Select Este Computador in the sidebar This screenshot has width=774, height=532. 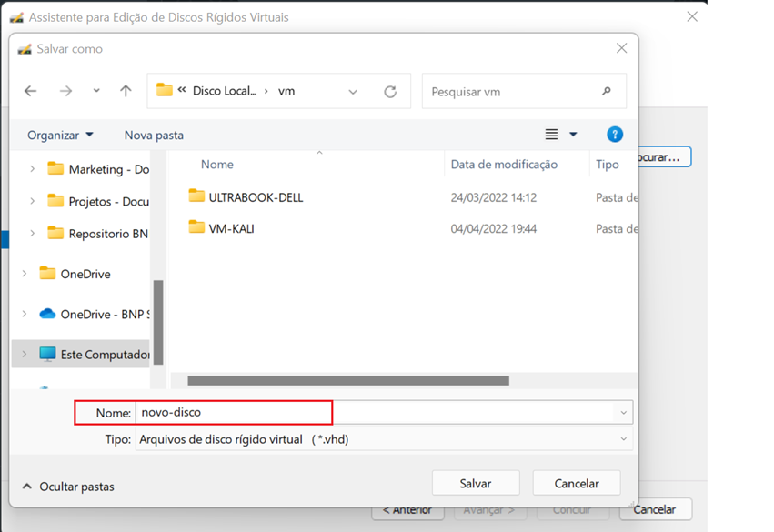click(x=104, y=355)
